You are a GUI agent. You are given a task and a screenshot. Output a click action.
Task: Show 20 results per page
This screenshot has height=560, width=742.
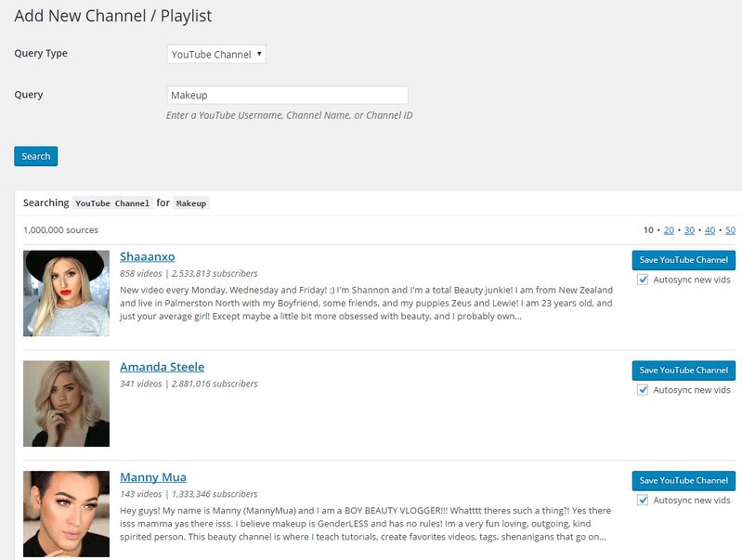(669, 230)
